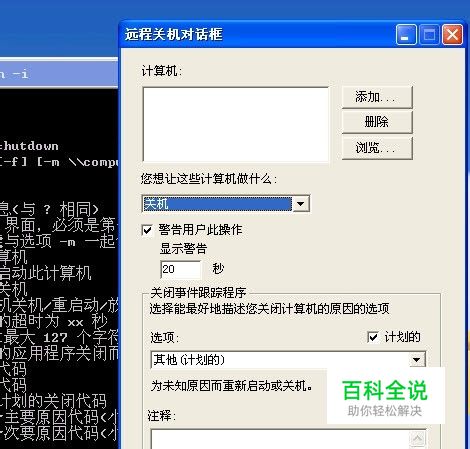
Task: Click the 次要原因代码 line in console
Action: 59,433
